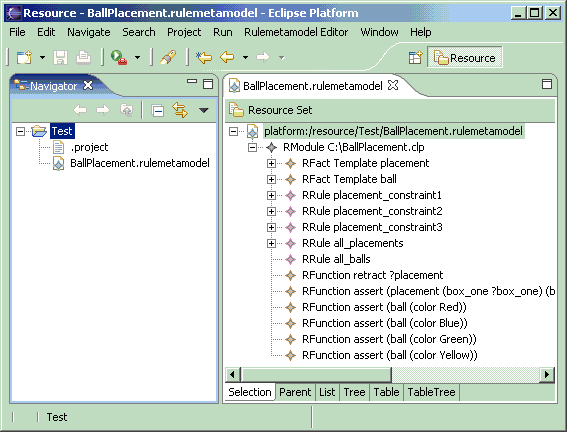Open the Rulemetamodel Editor menu
This screenshot has height=432, width=567.
296,32
